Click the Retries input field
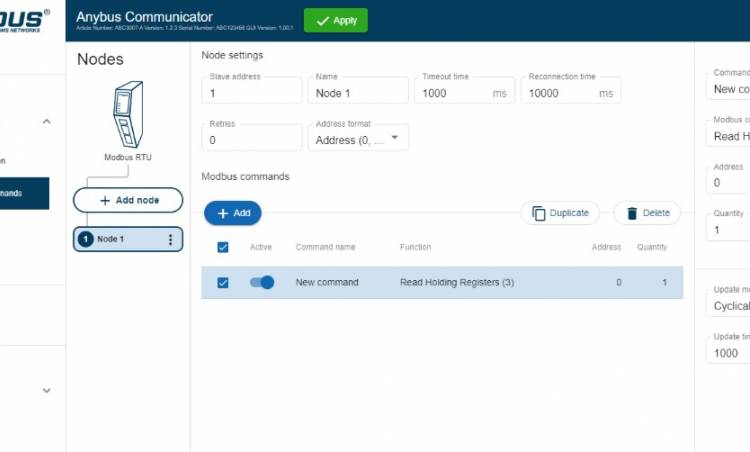750x452 pixels. [x=252, y=140]
